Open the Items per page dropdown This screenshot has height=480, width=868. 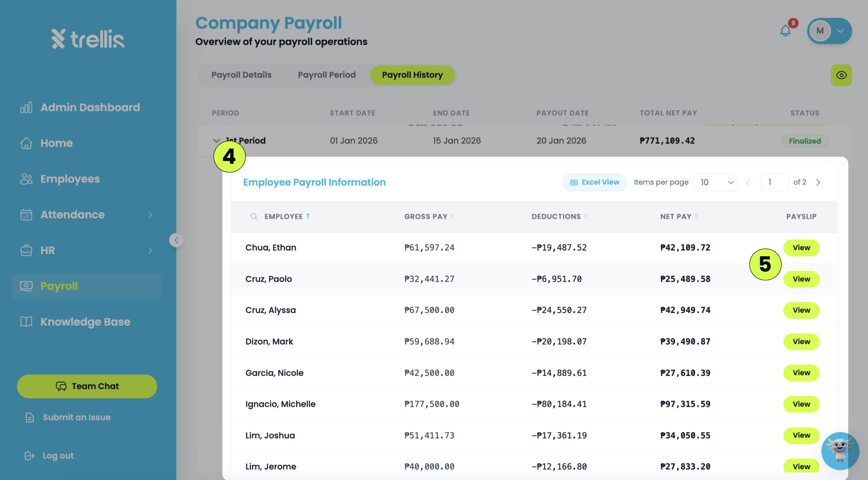click(x=714, y=182)
